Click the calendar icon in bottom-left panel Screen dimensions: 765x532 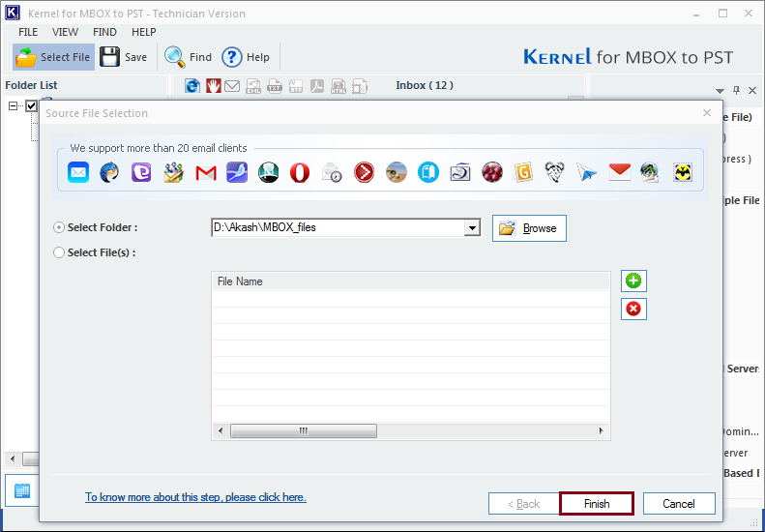tap(22, 490)
